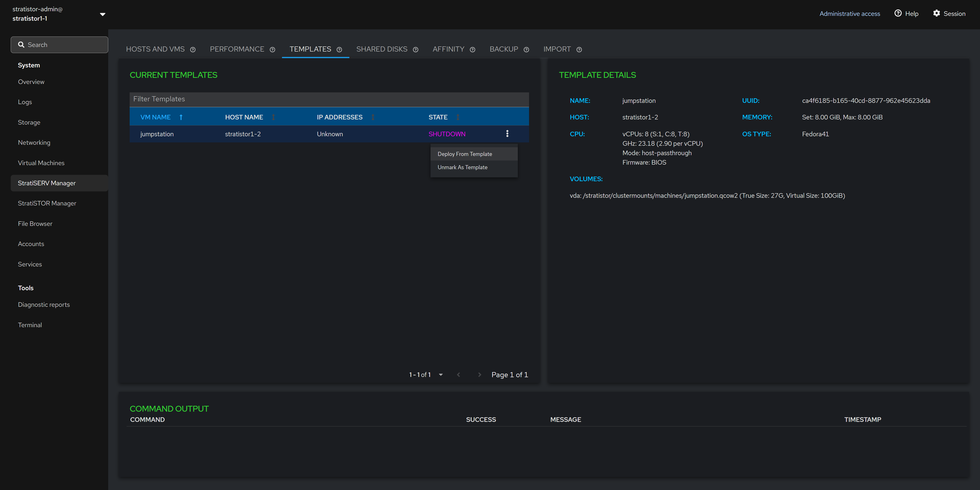Click the help icon next to BACKUP
This screenshot has width=980, height=490.
526,50
